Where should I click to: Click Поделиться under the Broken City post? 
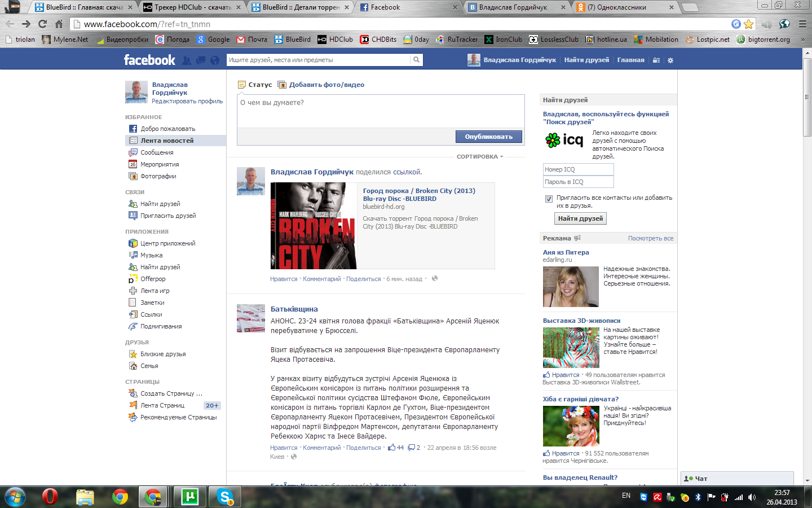point(364,279)
